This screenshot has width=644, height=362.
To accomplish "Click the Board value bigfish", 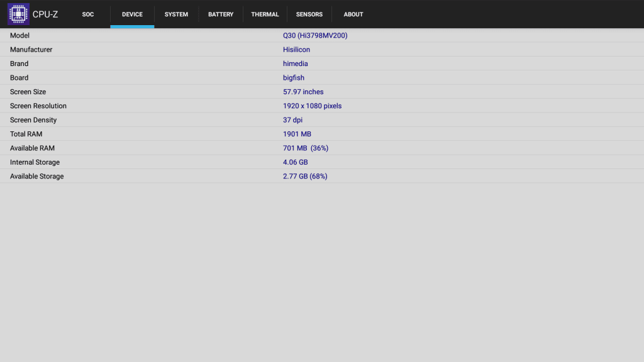I will 293,78.
